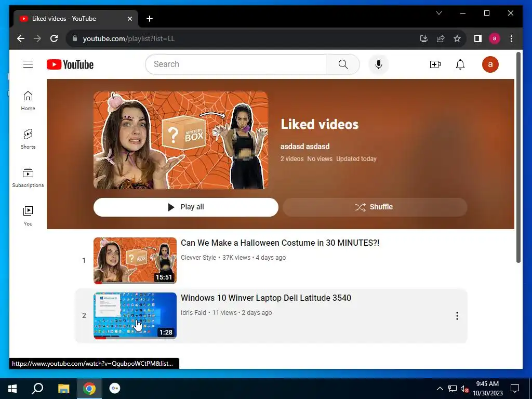Screen dimensions: 532x399
Task: Play all liked videos
Action: [x=186, y=207]
